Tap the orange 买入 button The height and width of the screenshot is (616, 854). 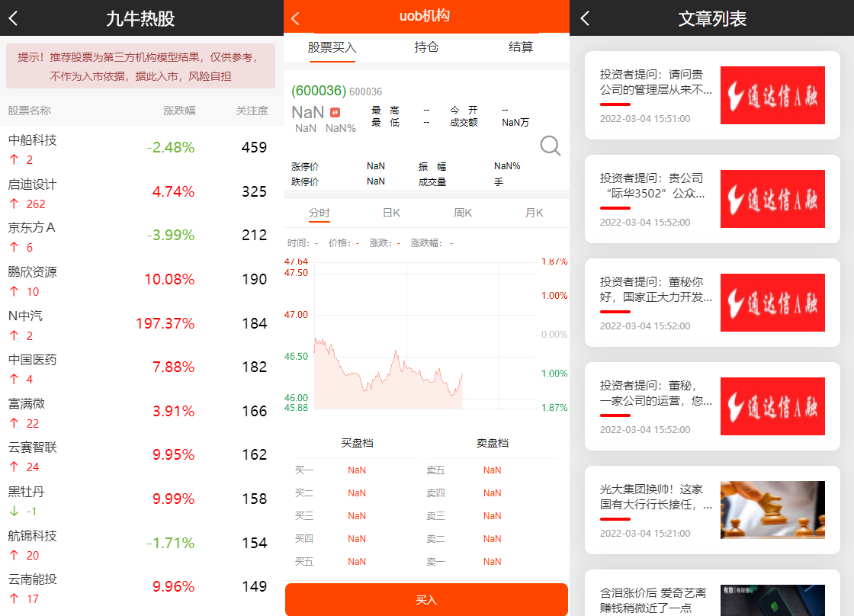tap(426, 600)
